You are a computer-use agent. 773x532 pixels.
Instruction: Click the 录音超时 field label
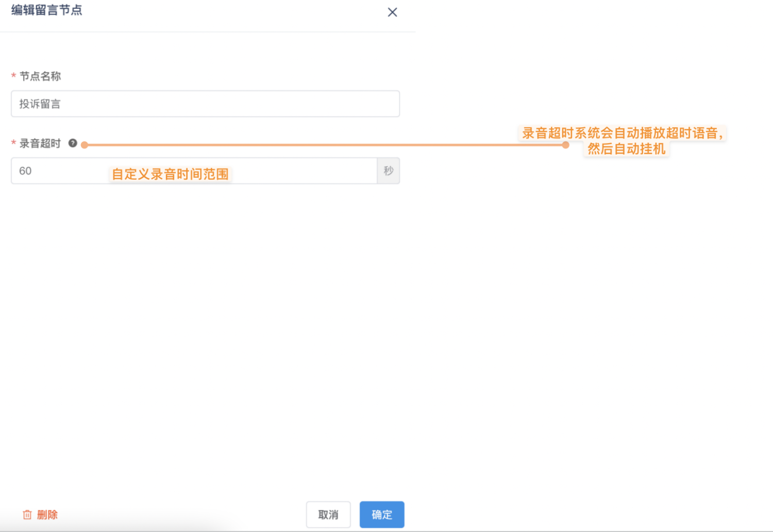(x=40, y=143)
